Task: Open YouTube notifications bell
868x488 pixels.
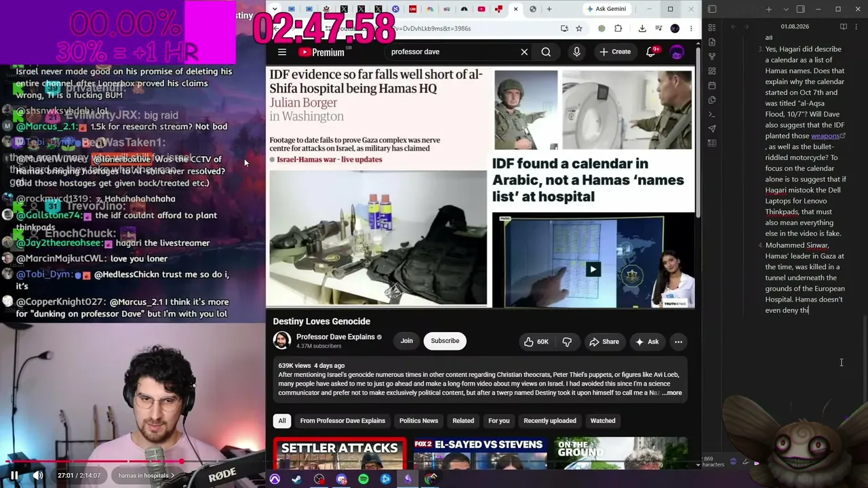Action: click(650, 52)
